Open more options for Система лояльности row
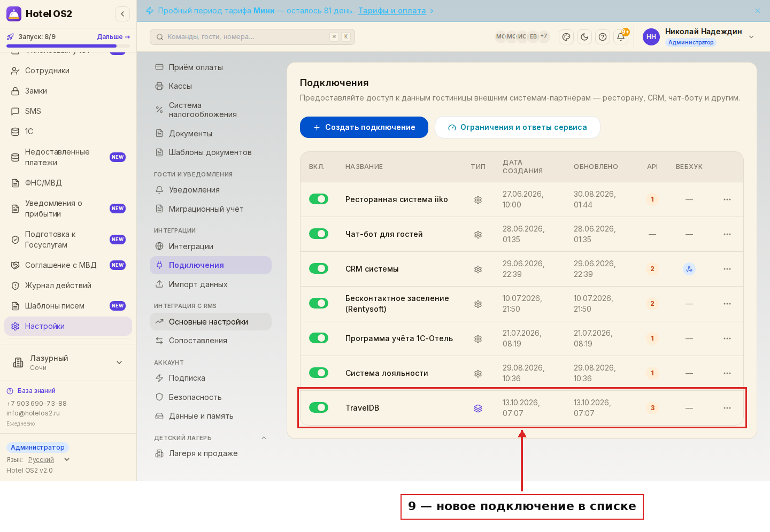This screenshot has width=770, height=532. click(727, 373)
